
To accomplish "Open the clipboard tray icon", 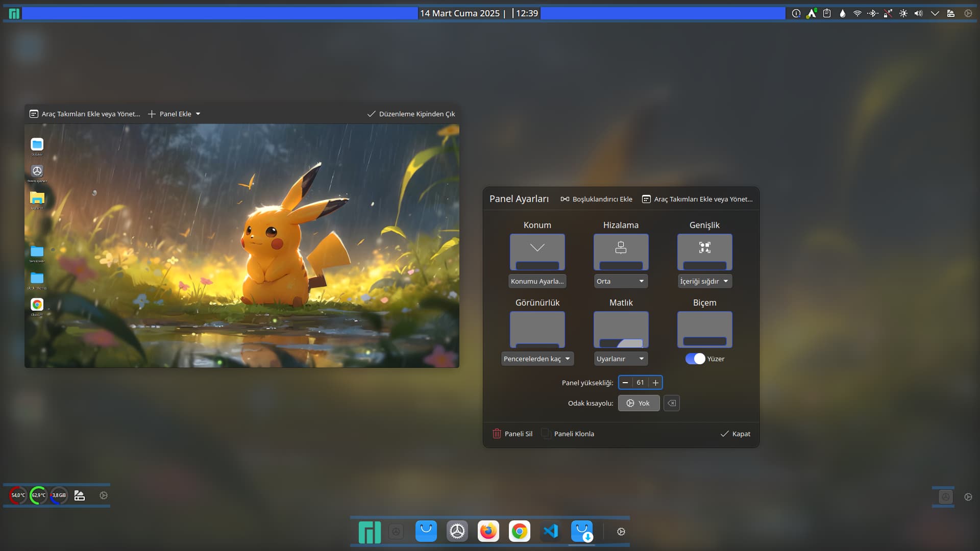I will [x=827, y=13].
